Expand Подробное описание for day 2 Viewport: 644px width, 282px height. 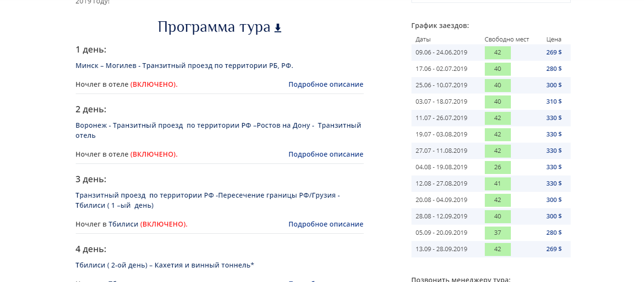pos(326,154)
